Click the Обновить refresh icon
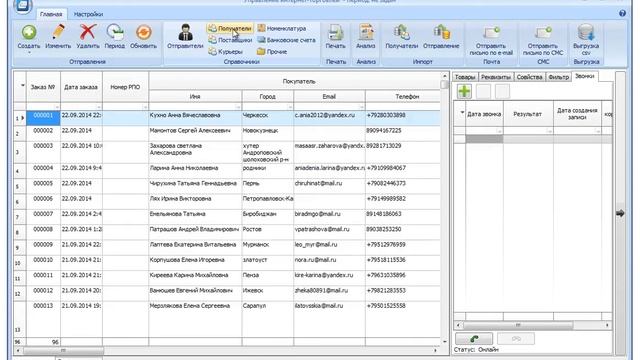 143,32
